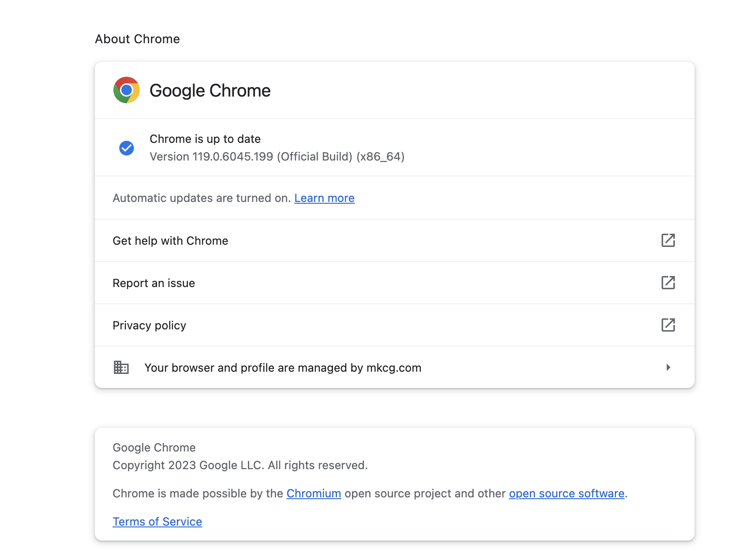756x560 pixels.
Task: Click the About Chrome page heading
Action: coord(137,39)
